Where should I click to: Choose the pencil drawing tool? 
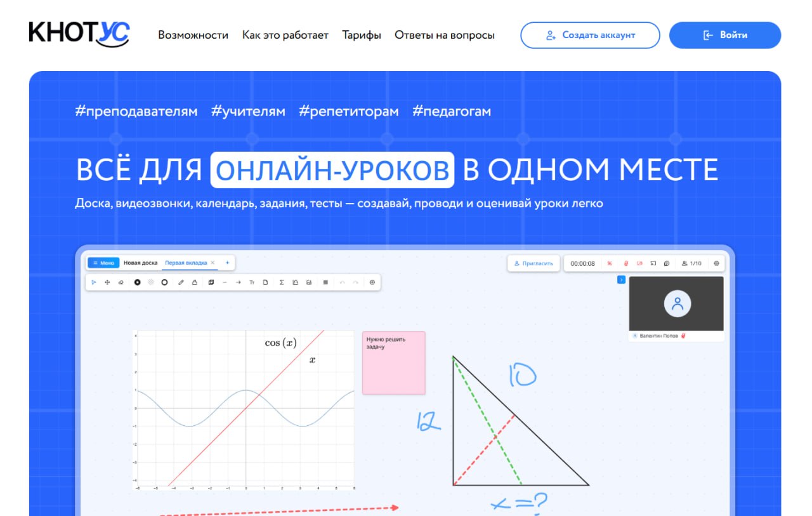coord(181,282)
